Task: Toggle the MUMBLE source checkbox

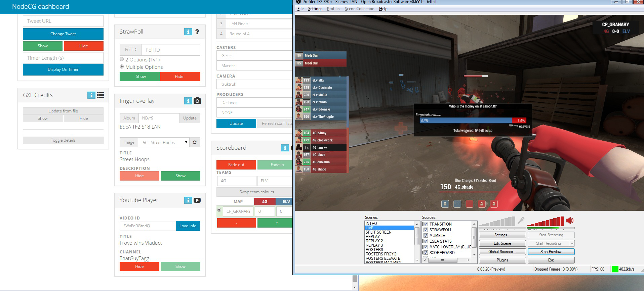Action: [x=426, y=236]
